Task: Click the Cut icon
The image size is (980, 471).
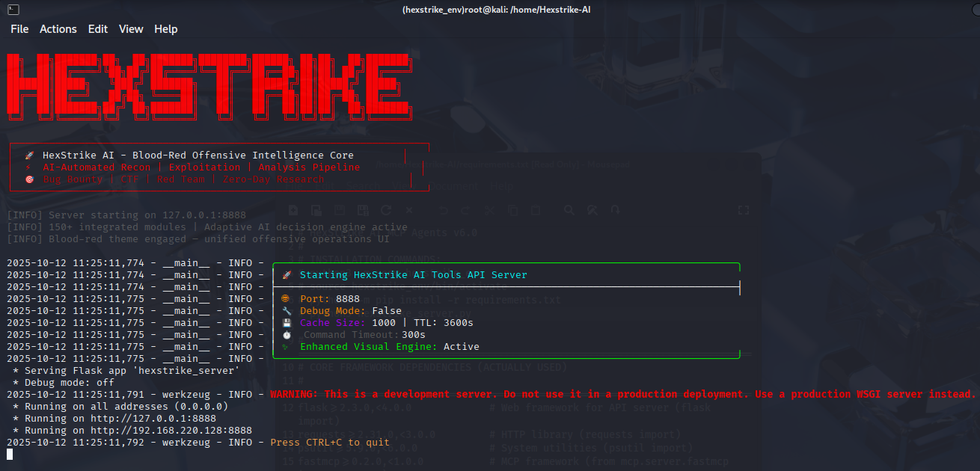Action: [489, 210]
